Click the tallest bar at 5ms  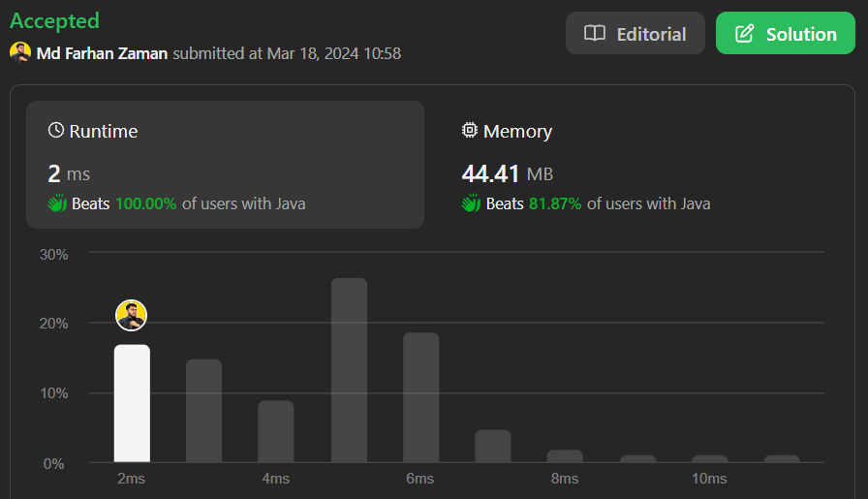point(349,370)
